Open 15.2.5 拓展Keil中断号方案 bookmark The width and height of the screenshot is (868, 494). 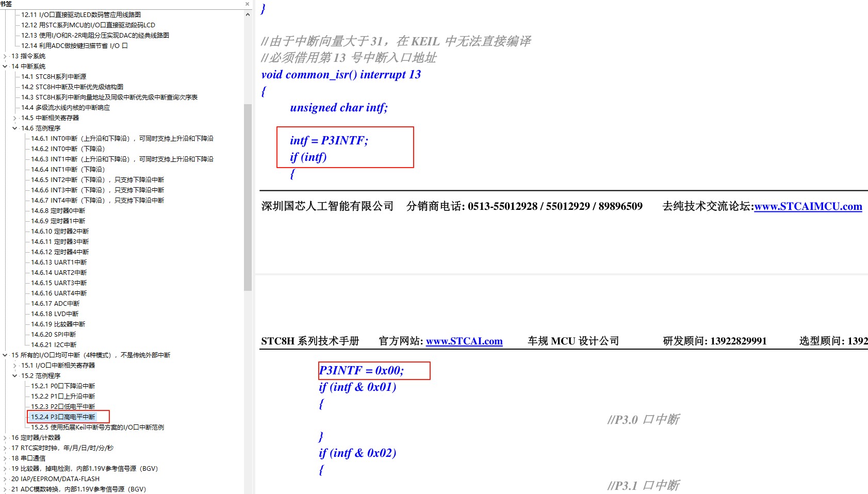tap(97, 427)
